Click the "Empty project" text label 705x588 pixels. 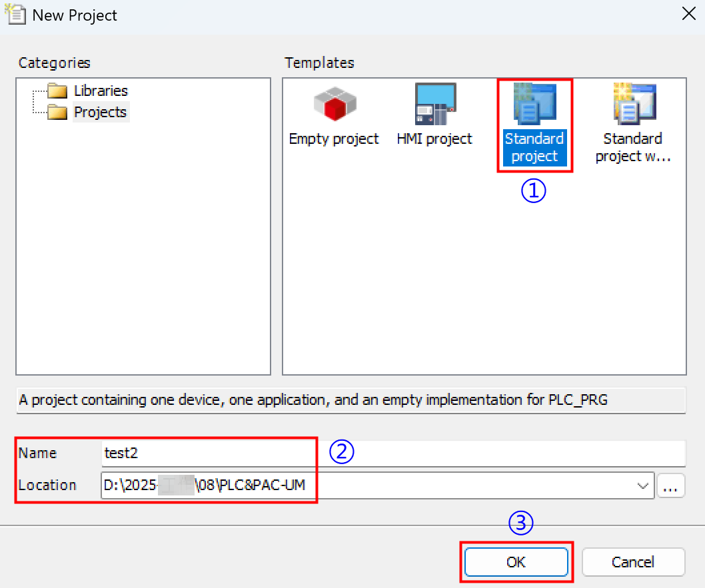coord(334,139)
